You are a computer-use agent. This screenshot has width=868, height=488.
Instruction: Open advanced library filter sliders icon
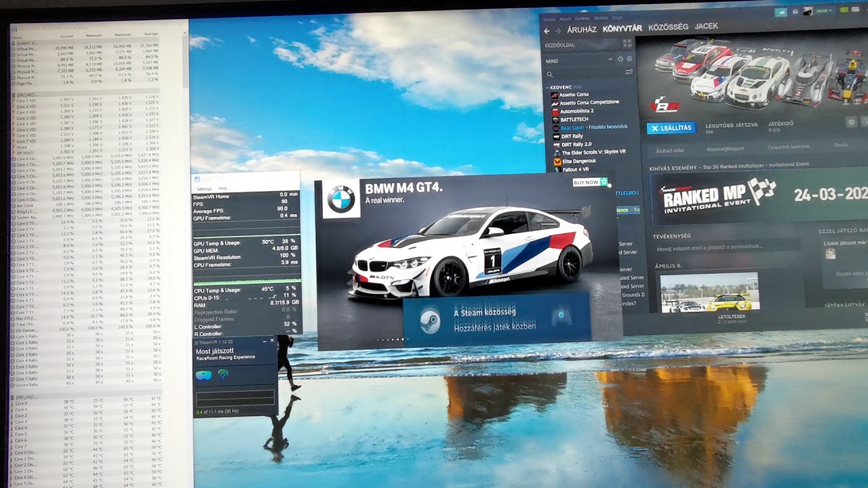coord(629,73)
